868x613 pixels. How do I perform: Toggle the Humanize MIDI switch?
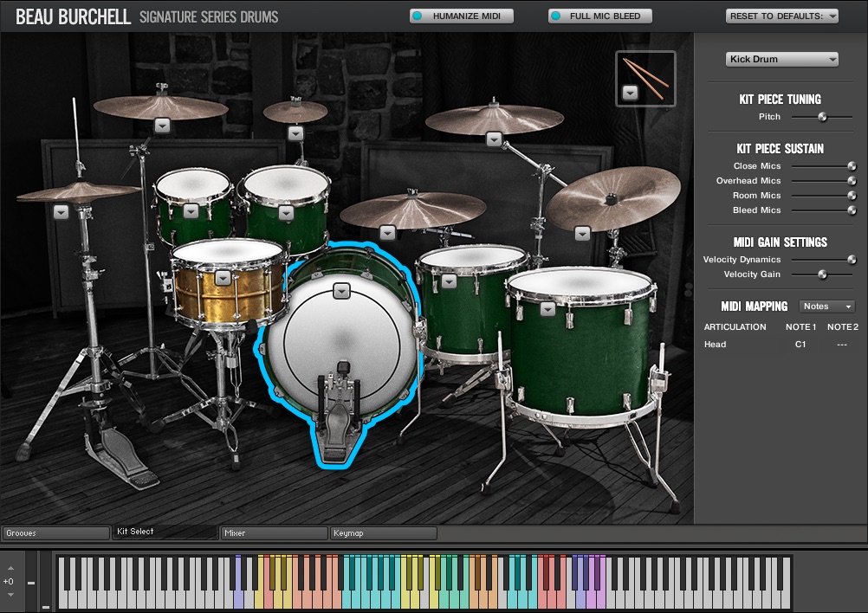461,15
